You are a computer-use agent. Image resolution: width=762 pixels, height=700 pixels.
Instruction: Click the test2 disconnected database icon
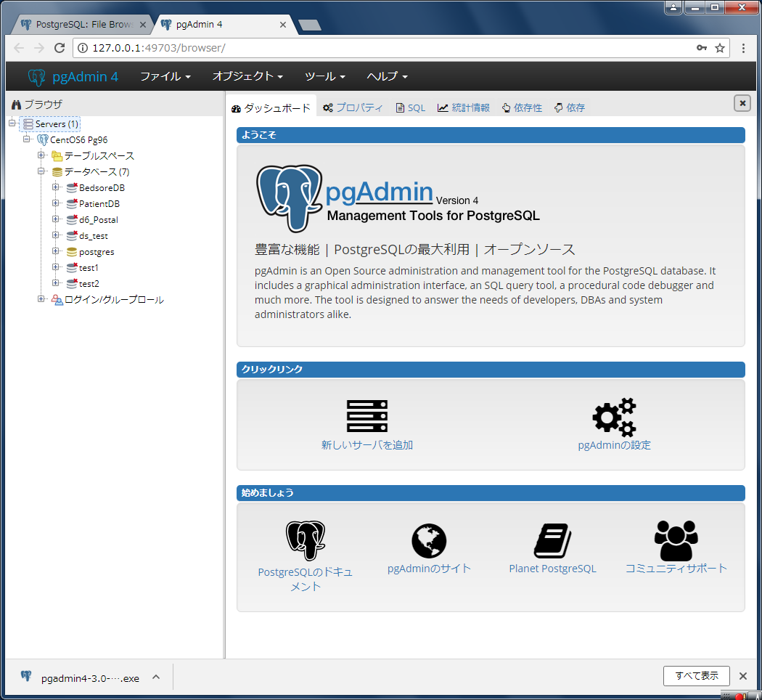pyautogui.click(x=72, y=283)
